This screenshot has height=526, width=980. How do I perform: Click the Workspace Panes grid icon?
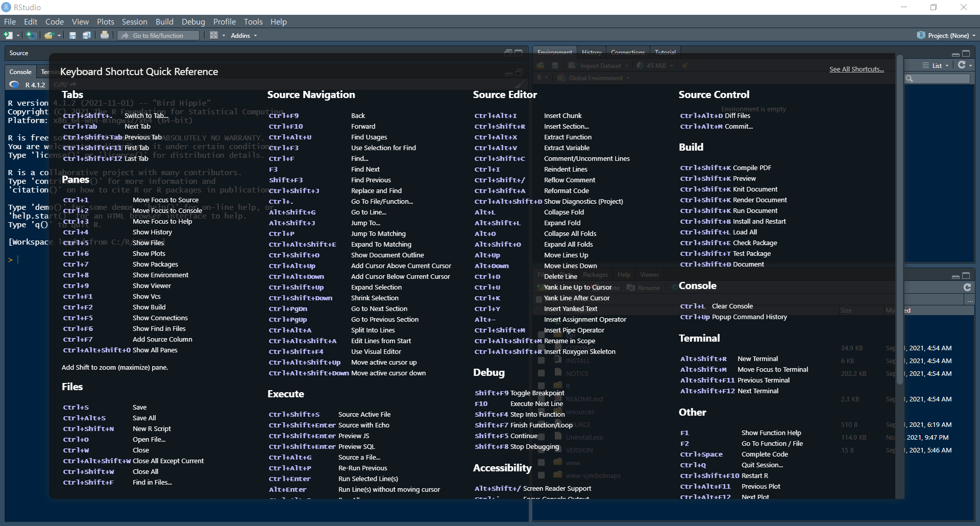(214, 35)
